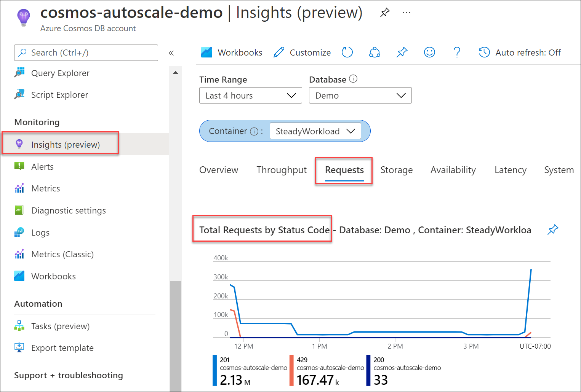Switch to the Throughput tab
This screenshot has width=581, height=392.
click(x=281, y=170)
